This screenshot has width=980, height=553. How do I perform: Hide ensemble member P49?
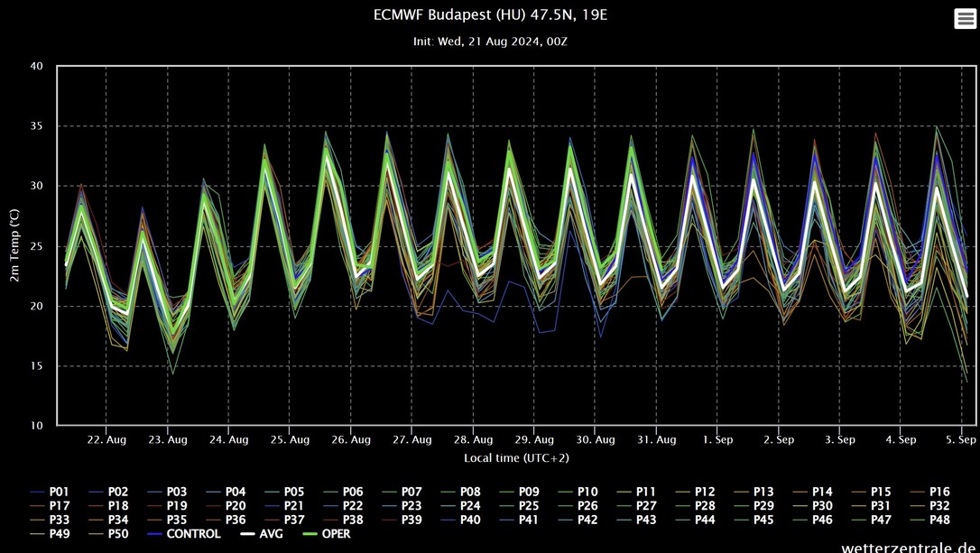[x=61, y=534]
